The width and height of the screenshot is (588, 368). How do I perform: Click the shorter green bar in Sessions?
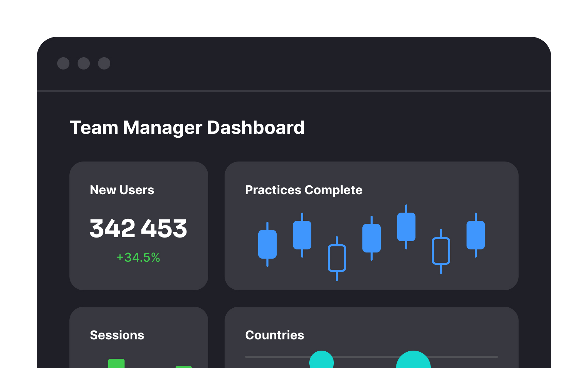(184, 366)
